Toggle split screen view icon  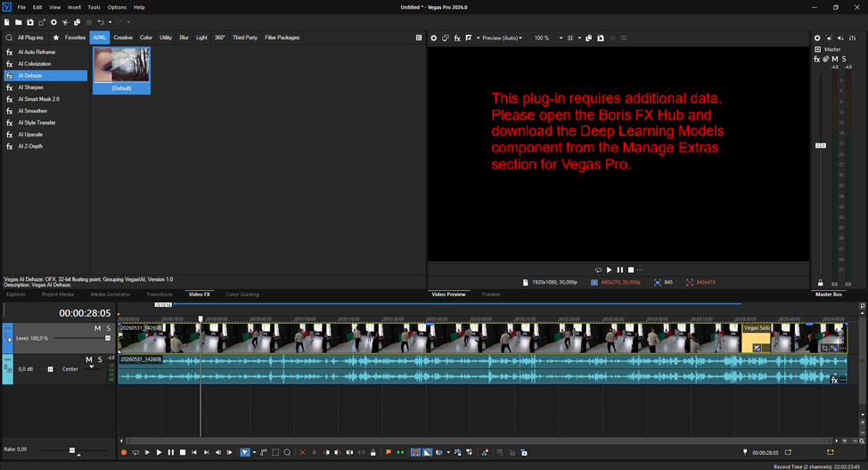pos(469,38)
